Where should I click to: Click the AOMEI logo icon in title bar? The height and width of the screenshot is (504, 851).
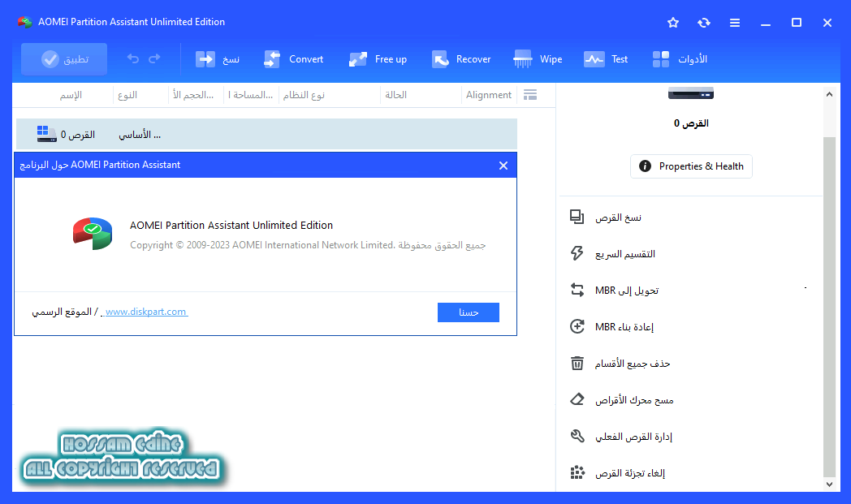pyautogui.click(x=24, y=22)
